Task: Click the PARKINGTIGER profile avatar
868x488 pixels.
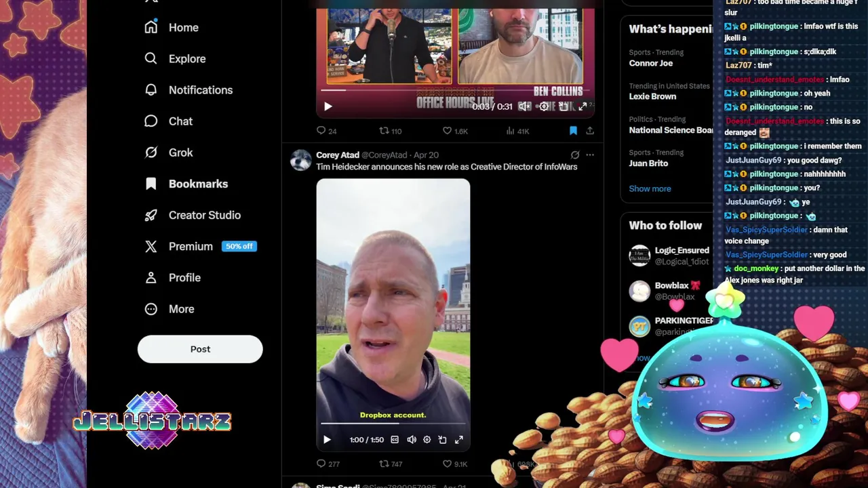Action: pos(639,326)
